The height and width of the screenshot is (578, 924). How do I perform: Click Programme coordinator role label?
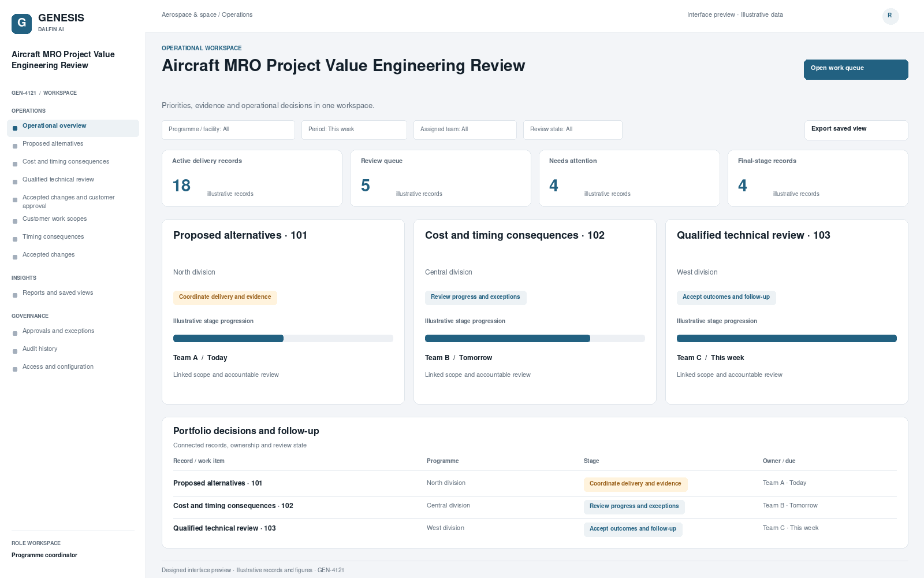click(44, 555)
